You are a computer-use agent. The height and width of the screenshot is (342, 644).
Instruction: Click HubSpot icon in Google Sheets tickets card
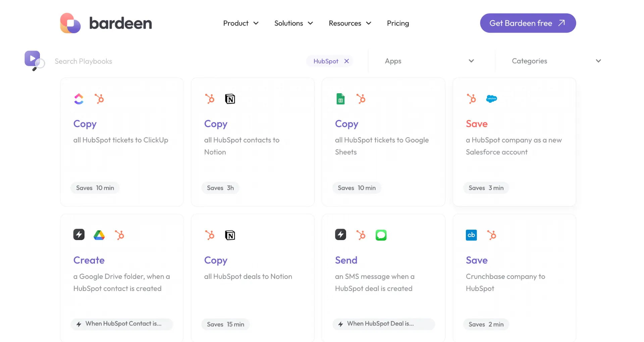(361, 99)
